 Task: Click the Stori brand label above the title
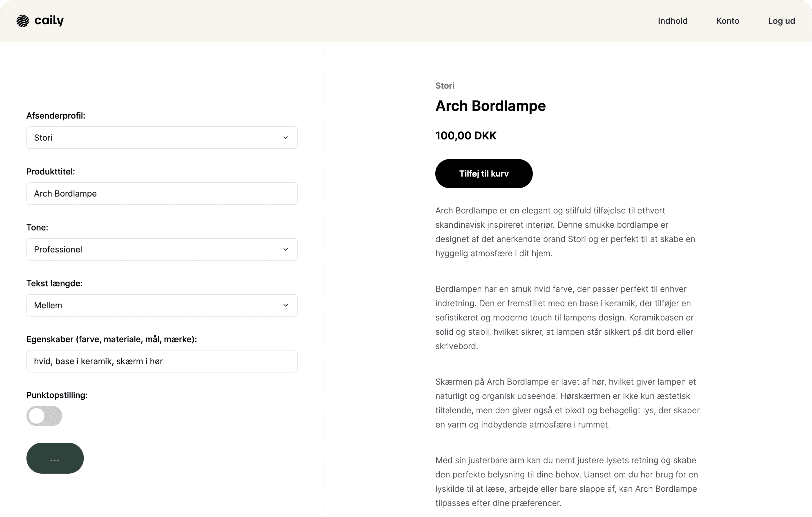(x=445, y=86)
